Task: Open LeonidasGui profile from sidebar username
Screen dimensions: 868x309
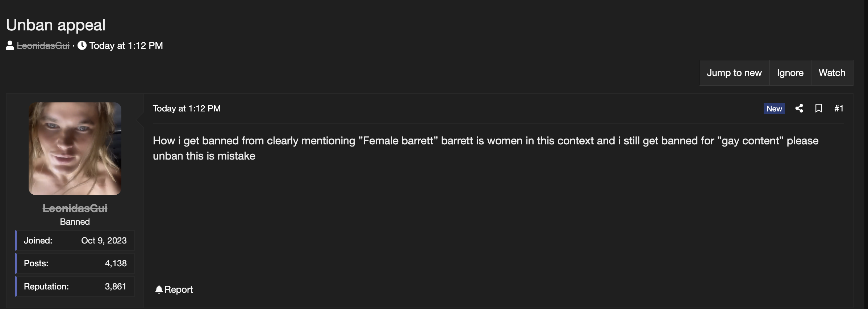Action: pos(75,208)
